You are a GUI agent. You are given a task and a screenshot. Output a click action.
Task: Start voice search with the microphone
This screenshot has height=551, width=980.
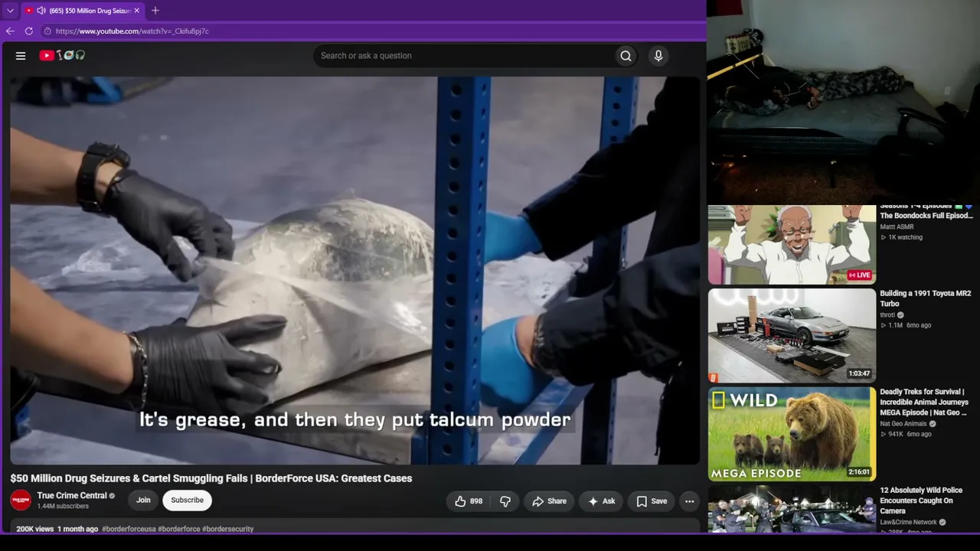pyautogui.click(x=658, y=56)
